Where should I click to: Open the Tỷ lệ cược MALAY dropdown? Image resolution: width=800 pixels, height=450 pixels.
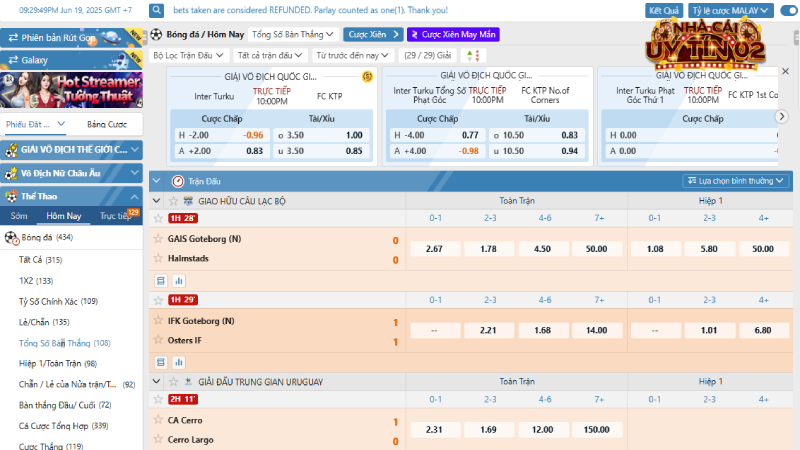[x=730, y=11]
